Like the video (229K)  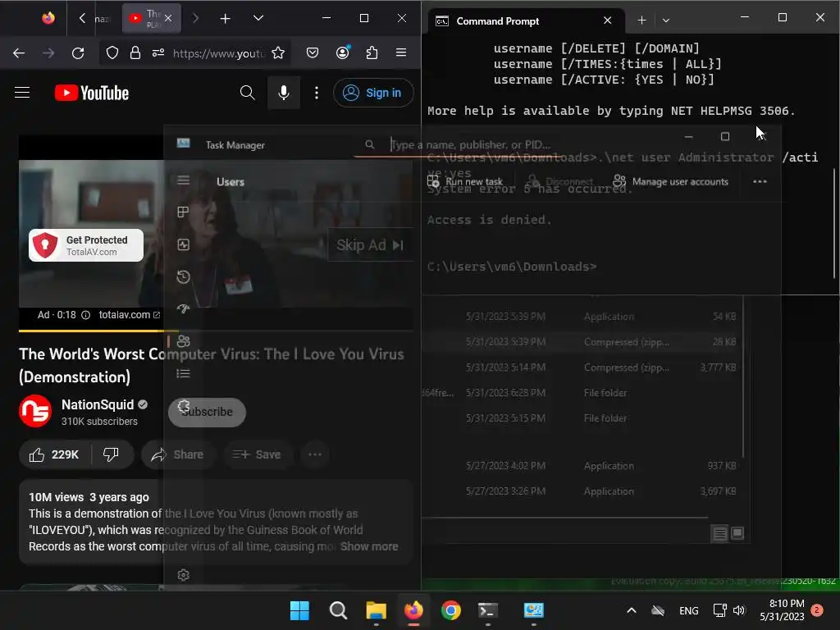(55, 454)
